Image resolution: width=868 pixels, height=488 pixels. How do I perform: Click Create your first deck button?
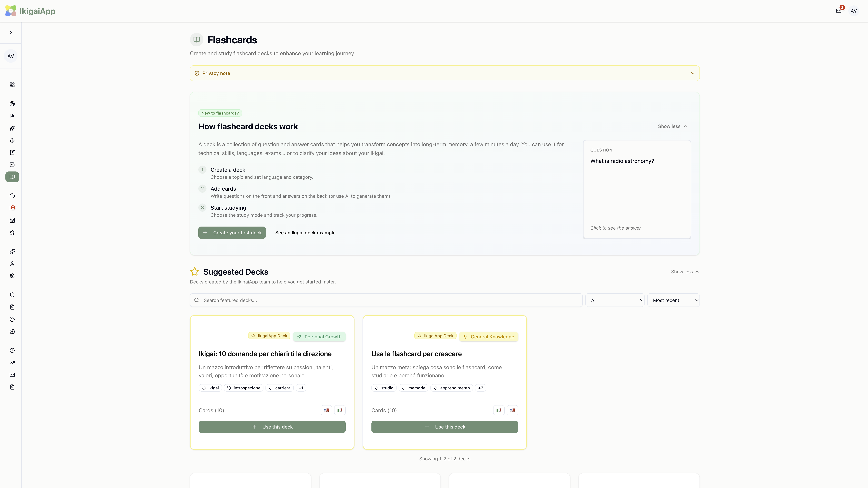point(232,232)
